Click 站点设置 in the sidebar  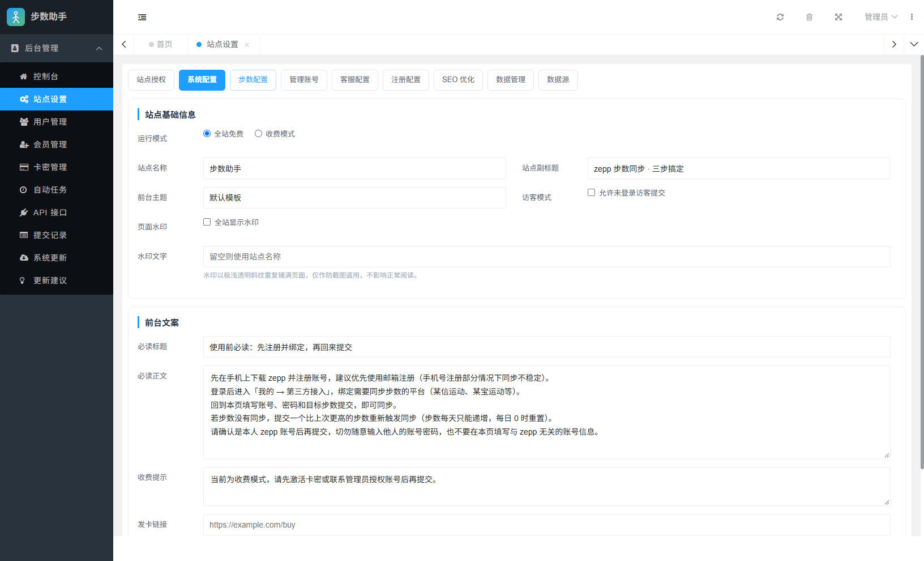57,99
